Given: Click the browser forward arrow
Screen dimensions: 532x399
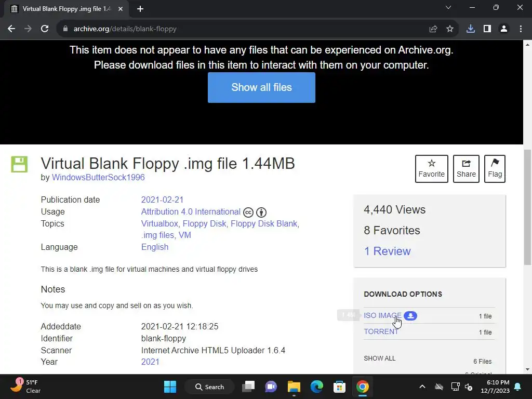Looking at the screenshot, I should point(28,29).
